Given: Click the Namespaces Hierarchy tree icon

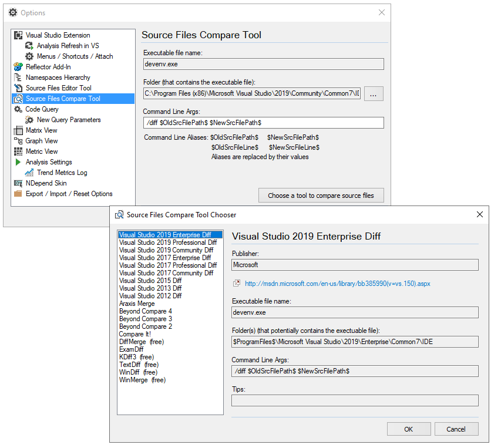Looking at the screenshot, I should pos(18,78).
